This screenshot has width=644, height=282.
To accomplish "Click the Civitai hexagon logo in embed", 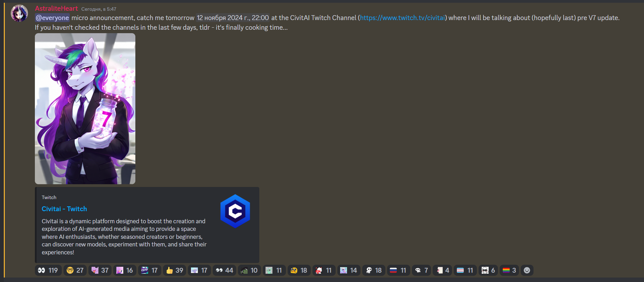I will click(235, 211).
